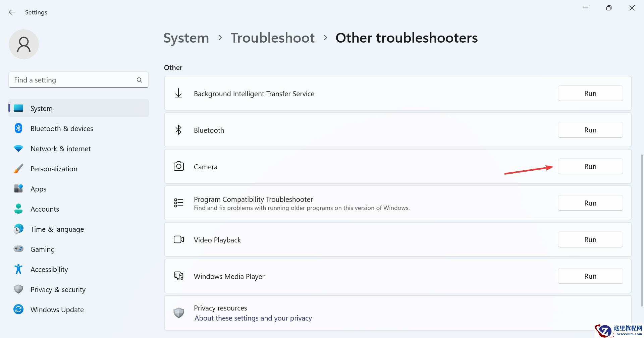Click the user profile avatar
644x338 pixels.
point(24,44)
